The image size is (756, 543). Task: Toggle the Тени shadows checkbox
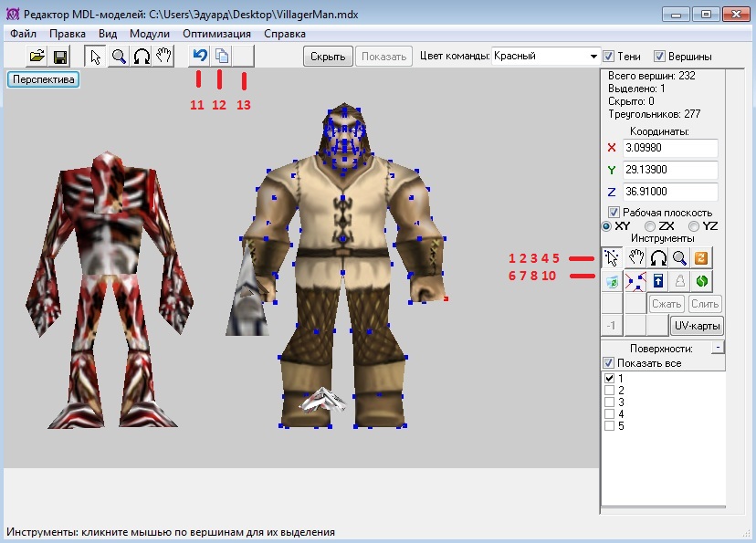click(x=609, y=57)
